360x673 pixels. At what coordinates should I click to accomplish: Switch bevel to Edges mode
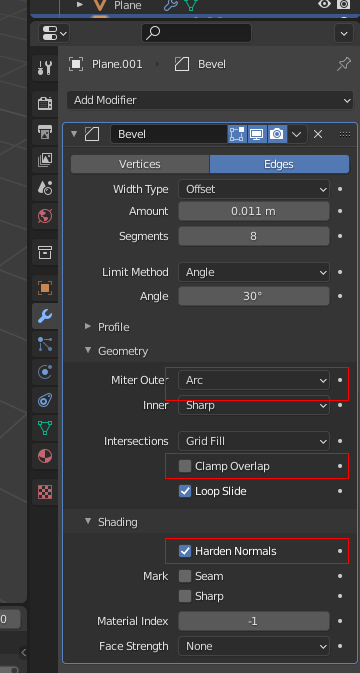[x=279, y=164]
